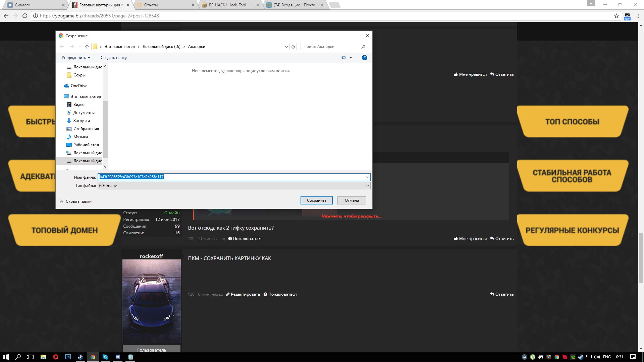Open NVIDIA icon in system tray
Screen dimensions: 644x362
pyautogui.click(x=573, y=357)
